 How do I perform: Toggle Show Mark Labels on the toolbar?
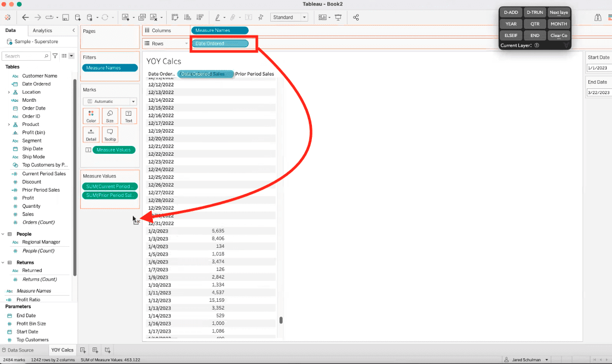coord(249,17)
